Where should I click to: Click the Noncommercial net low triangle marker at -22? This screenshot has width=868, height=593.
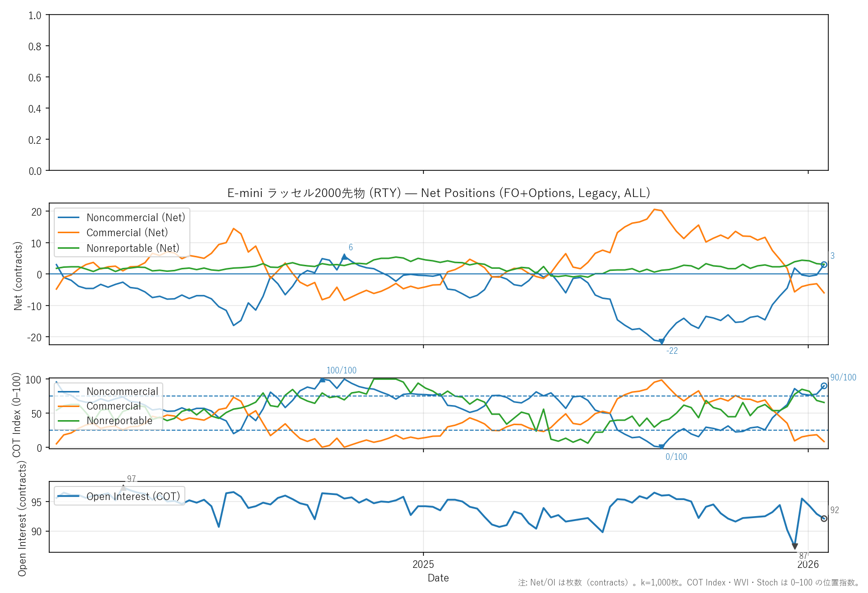point(662,342)
